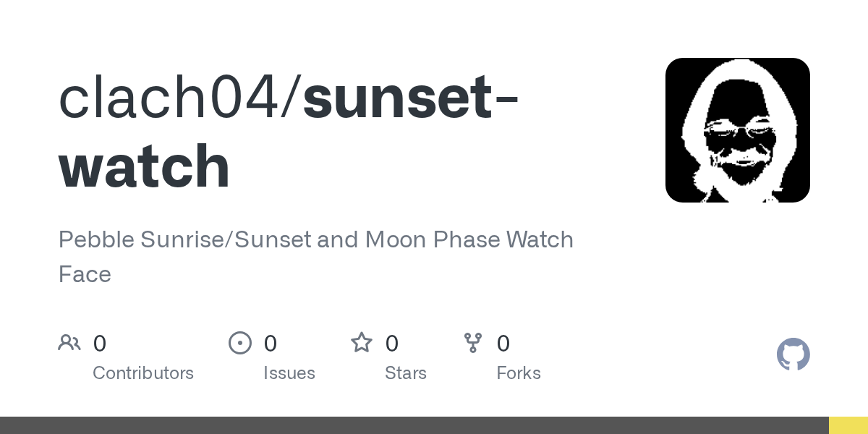
Task: Click the contributors count number 0
Action: [x=100, y=344]
